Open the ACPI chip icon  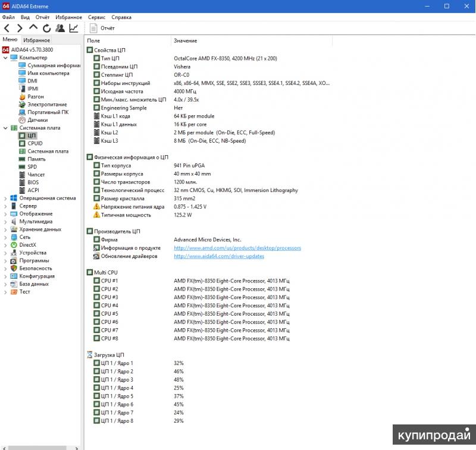click(22, 190)
